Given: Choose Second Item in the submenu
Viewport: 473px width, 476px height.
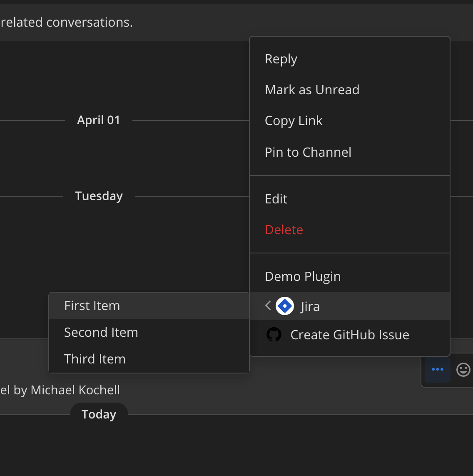Looking at the screenshot, I should (x=101, y=332).
